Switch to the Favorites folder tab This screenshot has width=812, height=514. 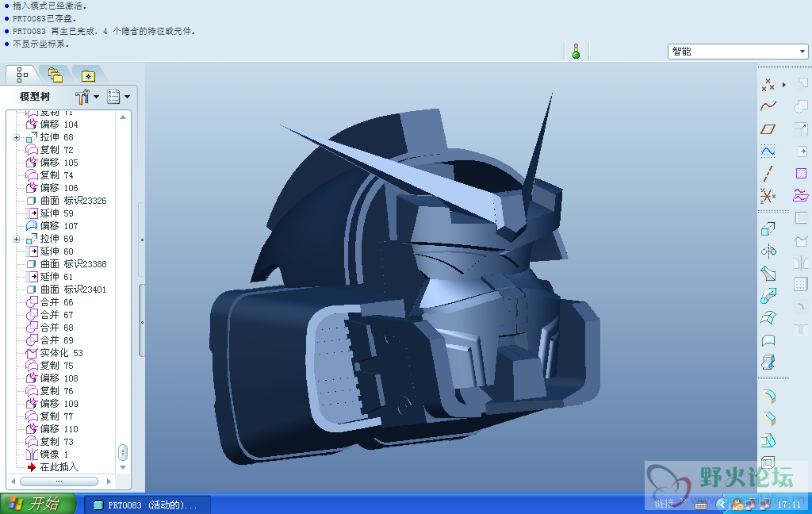pyautogui.click(x=88, y=75)
